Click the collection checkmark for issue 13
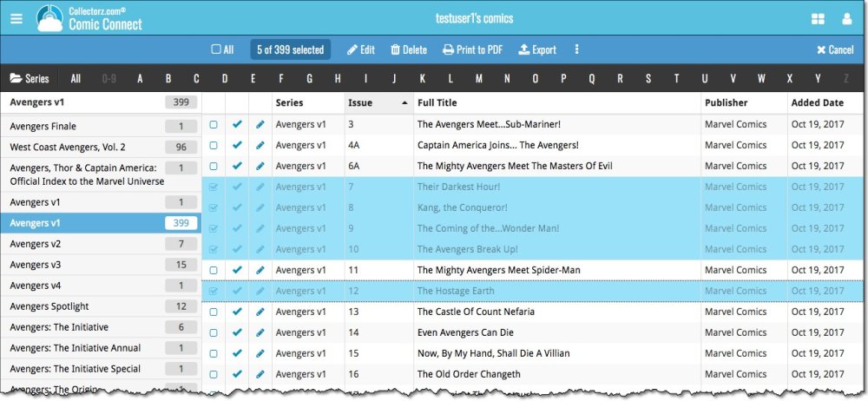The height and width of the screenshot is (401, 868). point(237,312)
